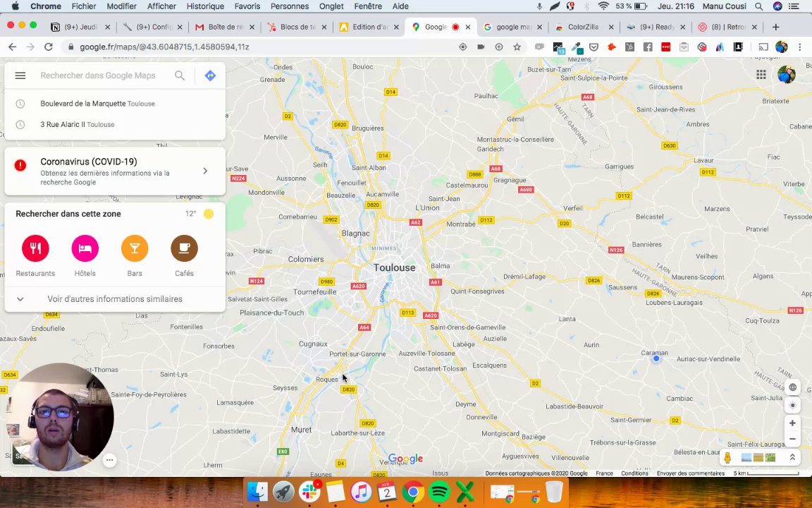Screen dimensions: 812x508
Task: Show my location on the map
Action: click(x=792, y=406)
